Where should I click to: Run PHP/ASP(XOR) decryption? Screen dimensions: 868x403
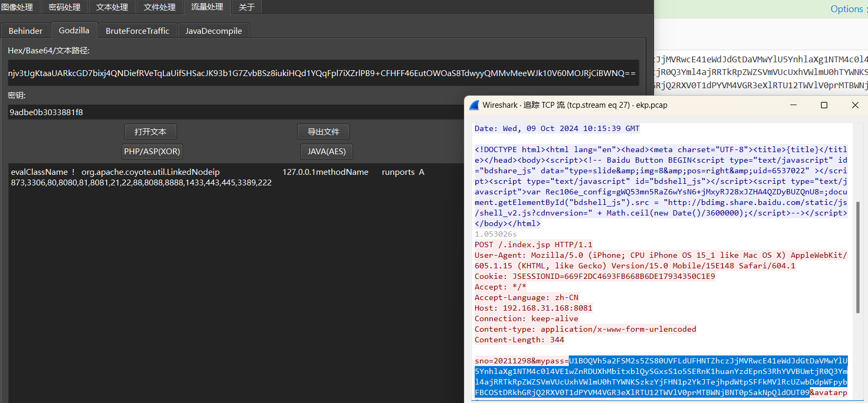152,152
